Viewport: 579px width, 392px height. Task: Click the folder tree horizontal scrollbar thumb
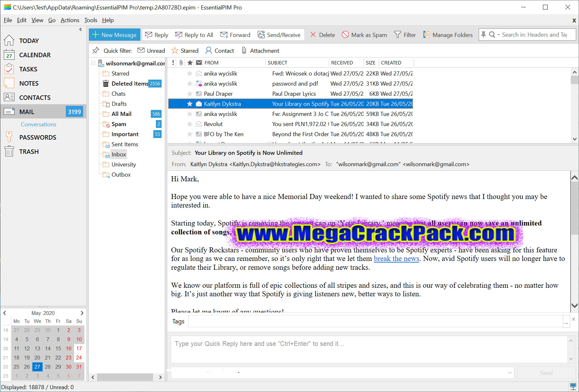(125, 377)
